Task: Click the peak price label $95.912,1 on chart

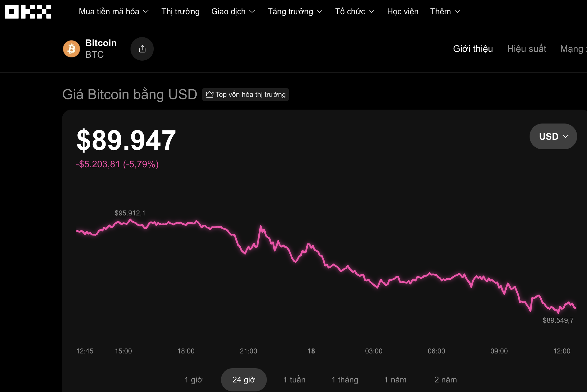Action: pos(130,213)
